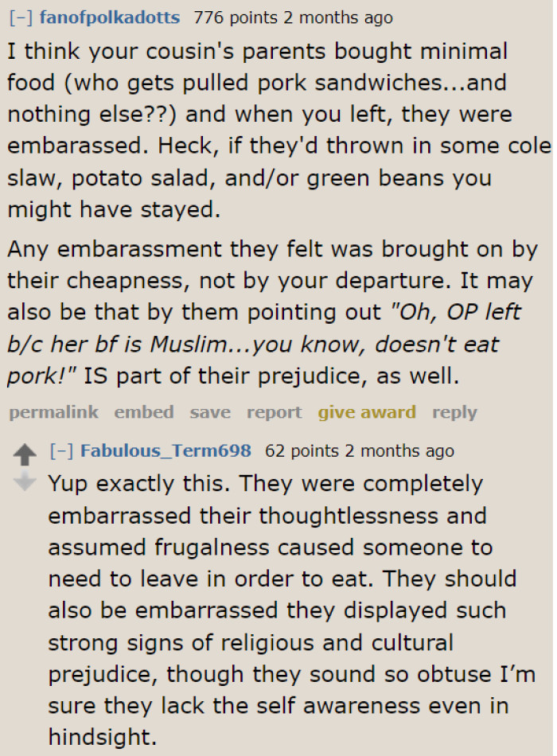Click the permalink for the top comment
Screen dimensions: 557x756
(53, 412)
